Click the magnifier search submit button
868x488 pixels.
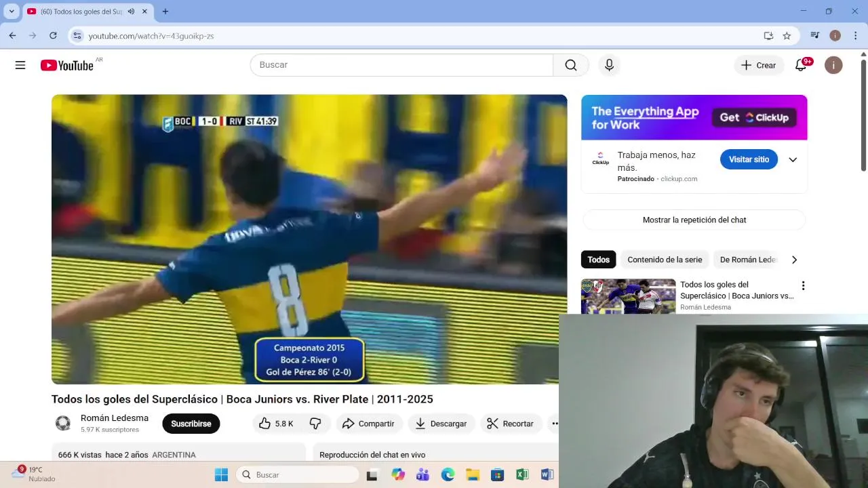pyautogui.click(x=571, y=65)
